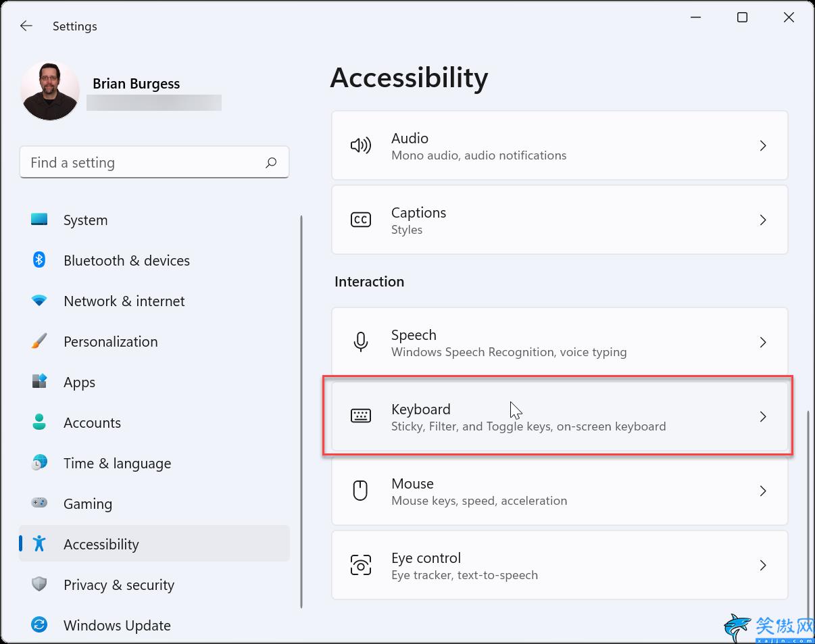Open Eye control eye tracker card
This screenshot has width=815, height=644.
pyautogui.click(x=560, y=565)
